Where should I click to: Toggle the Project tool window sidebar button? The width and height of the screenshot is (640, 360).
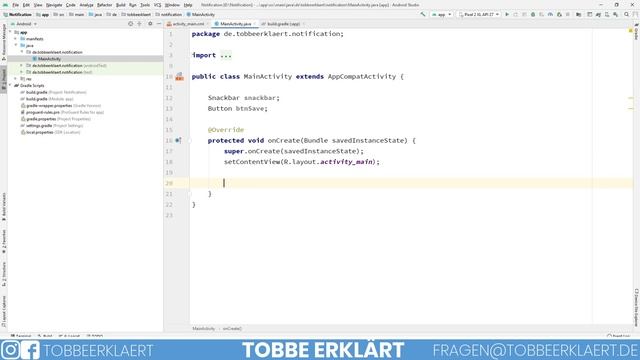(4, 80)
